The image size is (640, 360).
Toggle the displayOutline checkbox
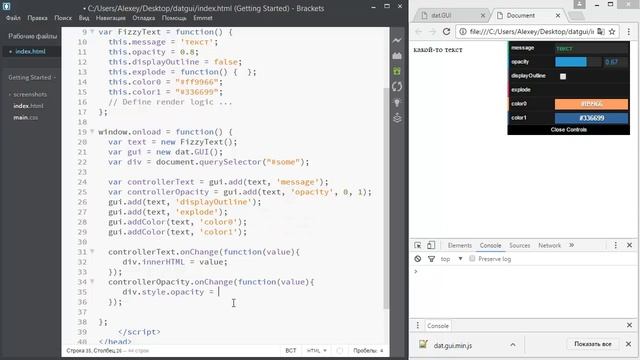(563, 76)
